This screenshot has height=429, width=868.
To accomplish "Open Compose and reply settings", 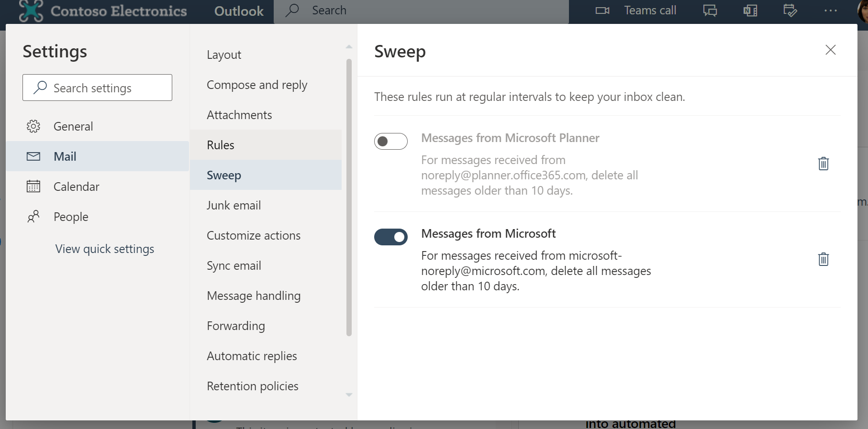I will click(266, 85).
